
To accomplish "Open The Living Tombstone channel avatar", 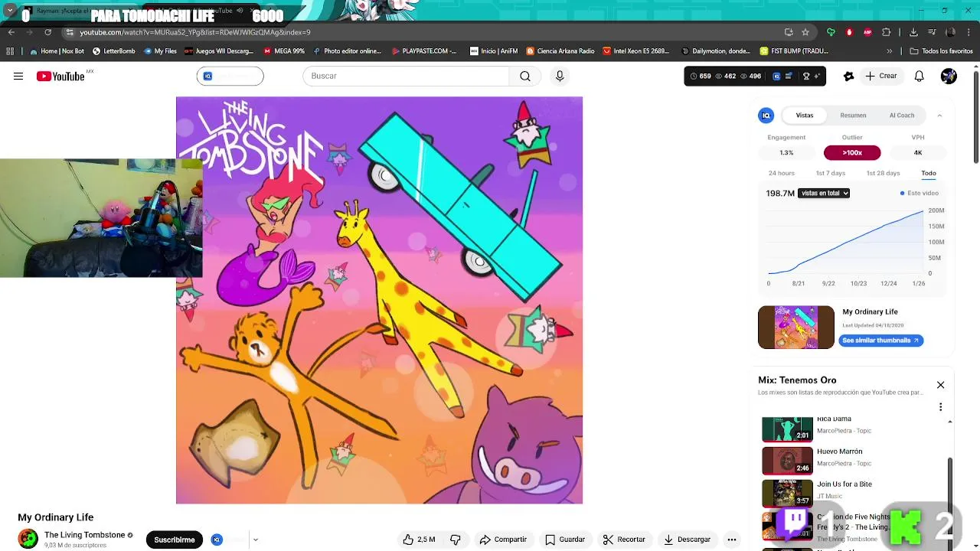I will coord(28,539).
